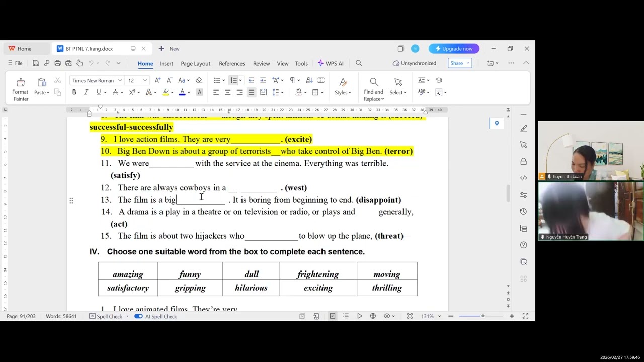Open Find and Replace magnifier
This screenshot has height=362, width=644.
(374, 82)
